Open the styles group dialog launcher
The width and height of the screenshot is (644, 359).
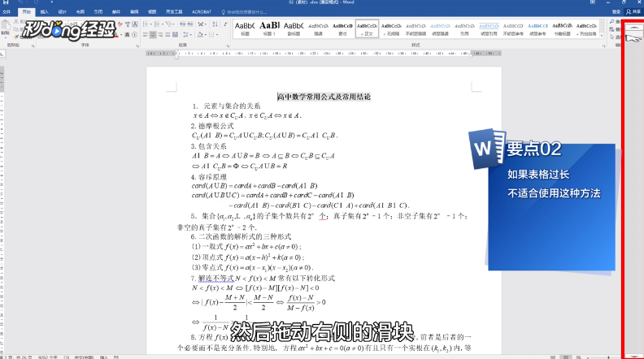pos(603,45)
